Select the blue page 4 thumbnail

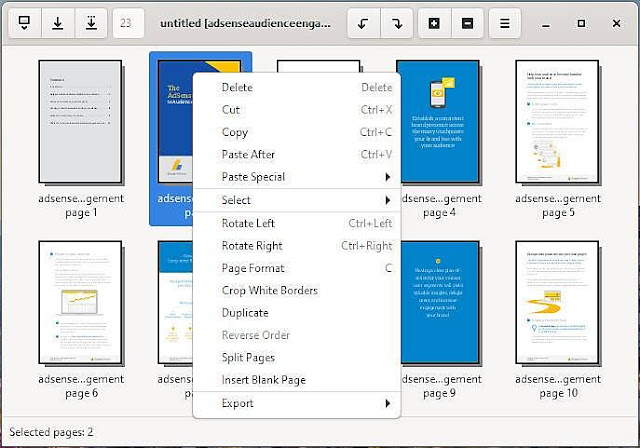(440, 122)
